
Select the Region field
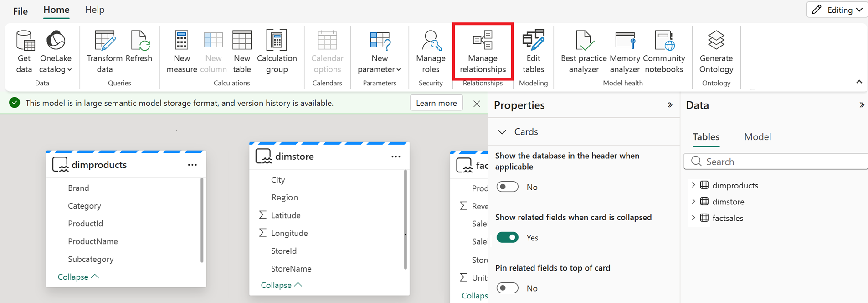click(x=284, y=198)
